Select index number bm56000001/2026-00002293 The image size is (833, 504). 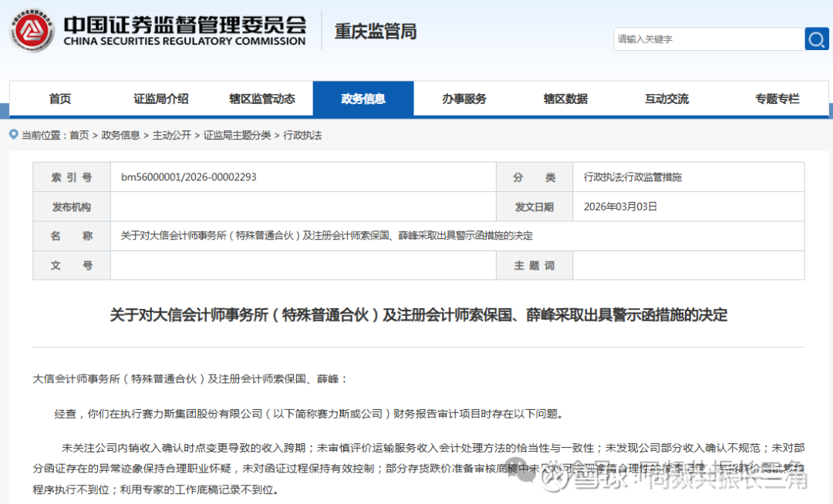tap(189, 176)
